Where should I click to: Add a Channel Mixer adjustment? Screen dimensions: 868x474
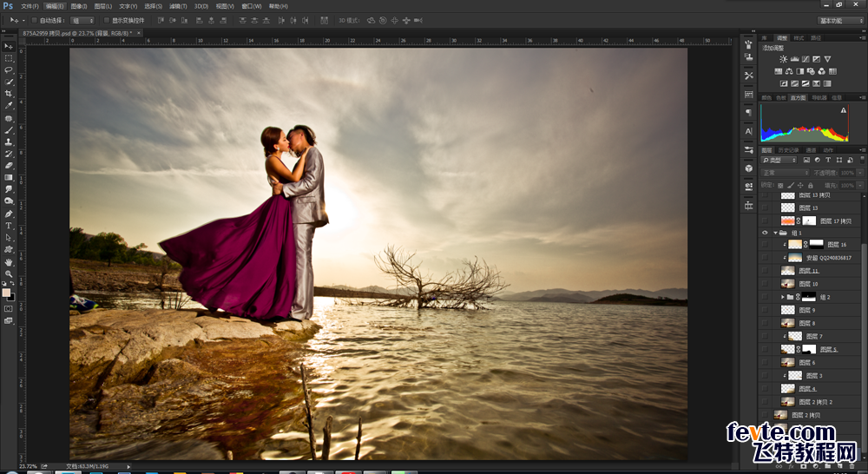[821, 71]
